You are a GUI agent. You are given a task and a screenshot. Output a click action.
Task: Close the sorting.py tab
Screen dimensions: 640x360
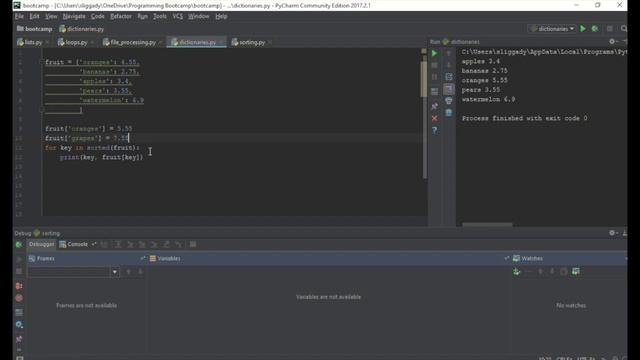coord(270,42)
